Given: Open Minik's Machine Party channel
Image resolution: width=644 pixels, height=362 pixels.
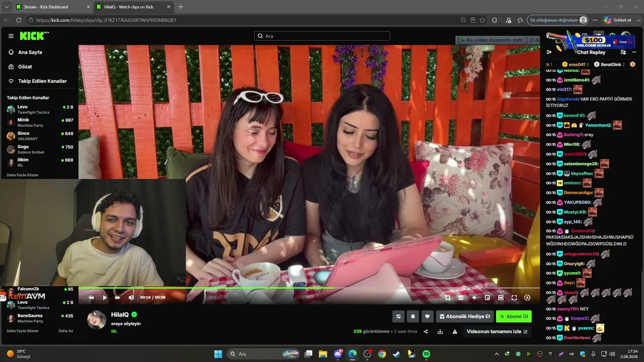Looking at the screenshot, I should pos(40,123).
